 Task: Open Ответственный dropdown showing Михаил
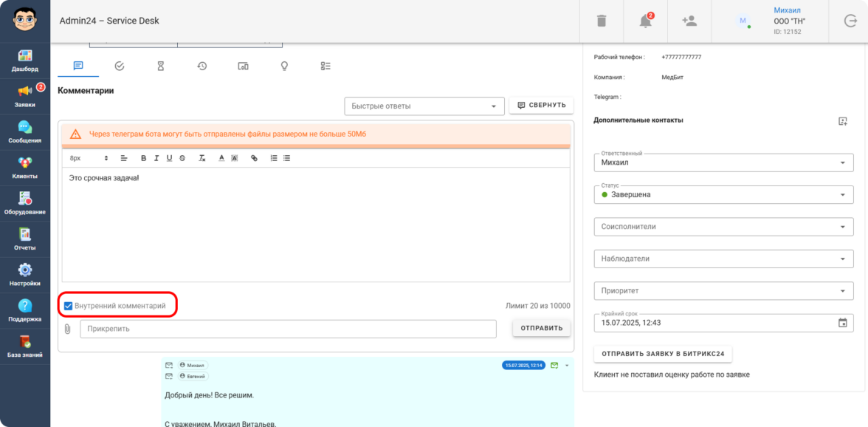click(723, 163)
